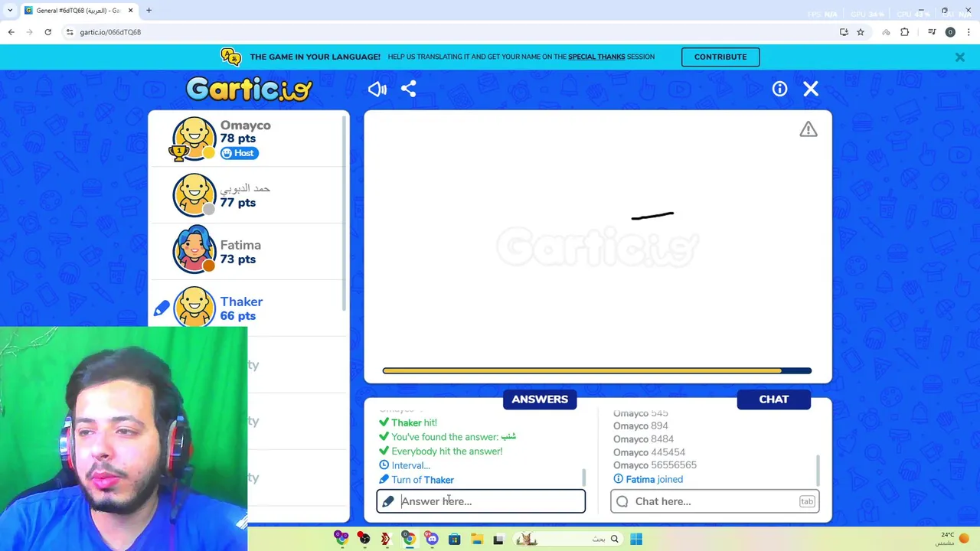Open the share room icon
The width and height of the screenshot is (980, 551).
click(408, 90)
